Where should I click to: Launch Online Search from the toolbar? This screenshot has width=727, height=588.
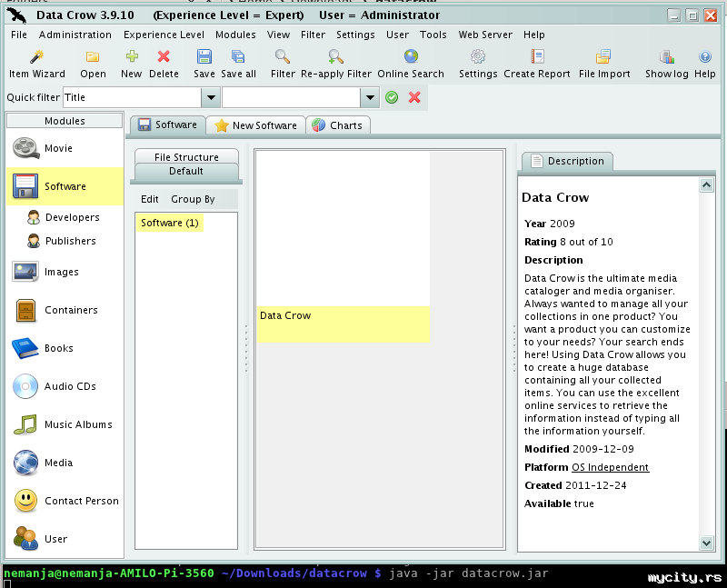pyautogui.click(x=411, y=64)
